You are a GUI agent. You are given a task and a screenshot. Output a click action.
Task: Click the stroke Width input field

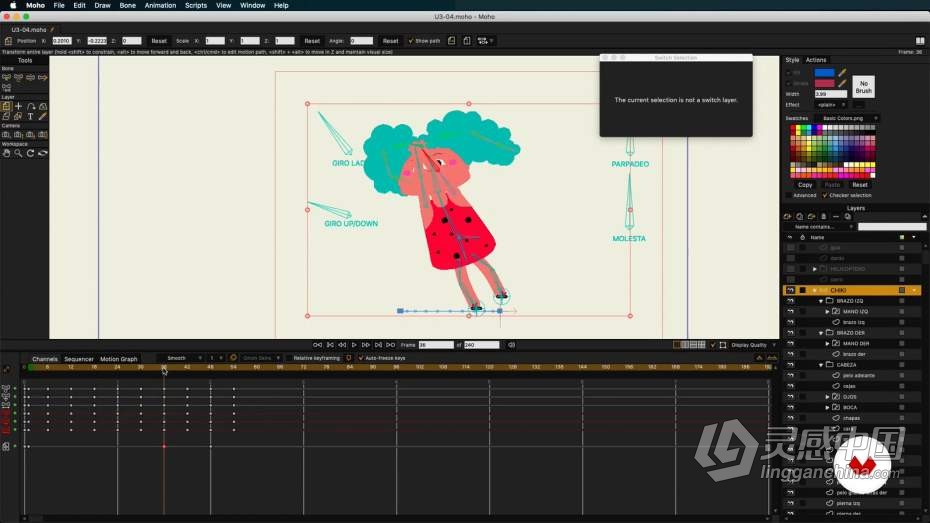pyautogui.click(x=831, y=94)
